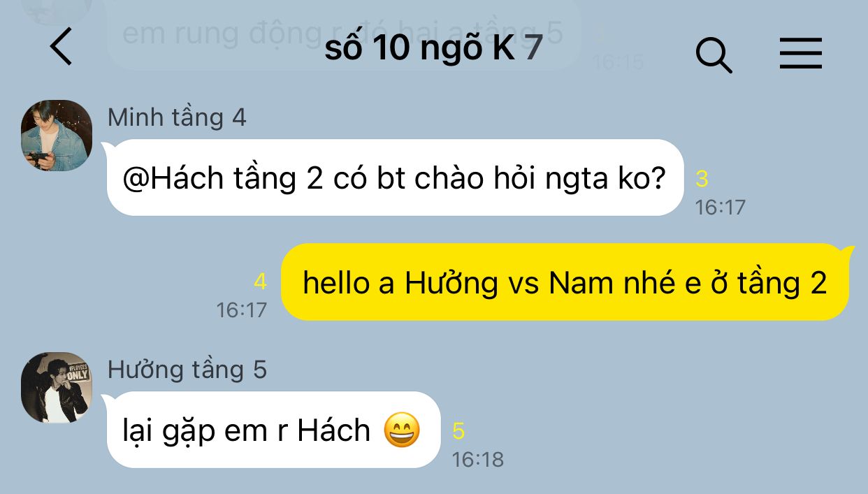Tap the faded 'em rung động' message at top
The width and height of the screenshot is (868, 494).
342,34
